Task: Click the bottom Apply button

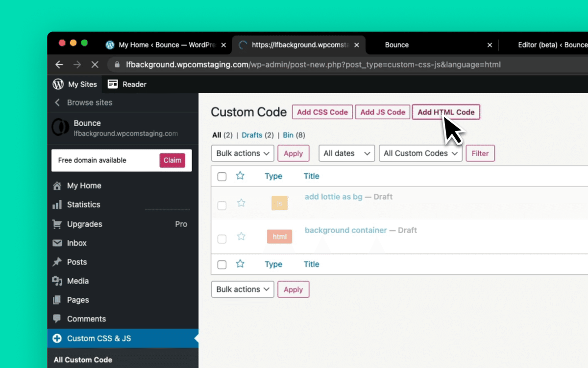Action: tap(294, 289)
